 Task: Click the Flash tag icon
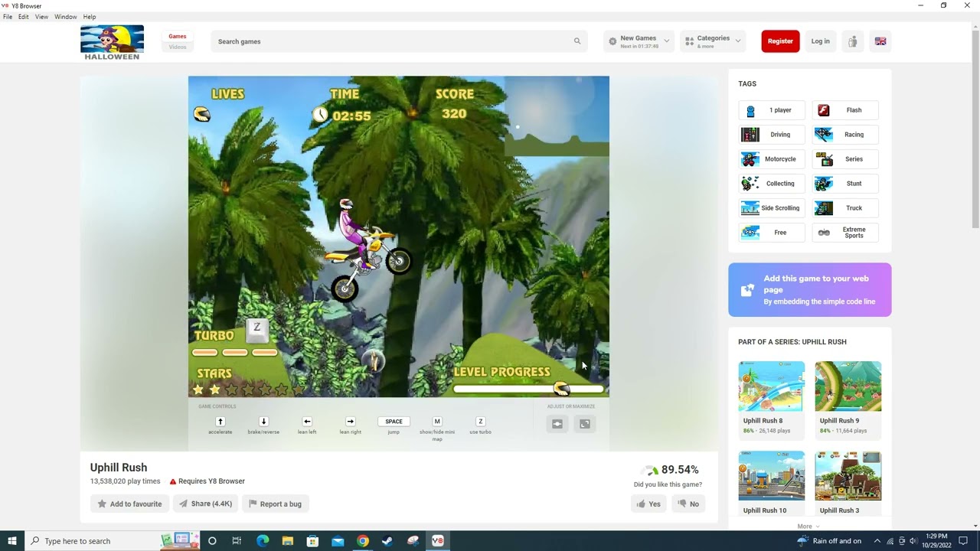[824, 110]
